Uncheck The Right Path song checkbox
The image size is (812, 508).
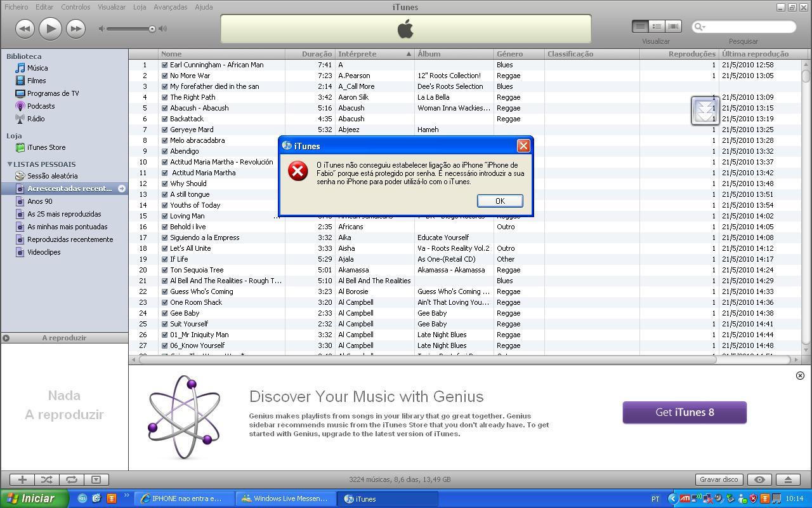165,97
